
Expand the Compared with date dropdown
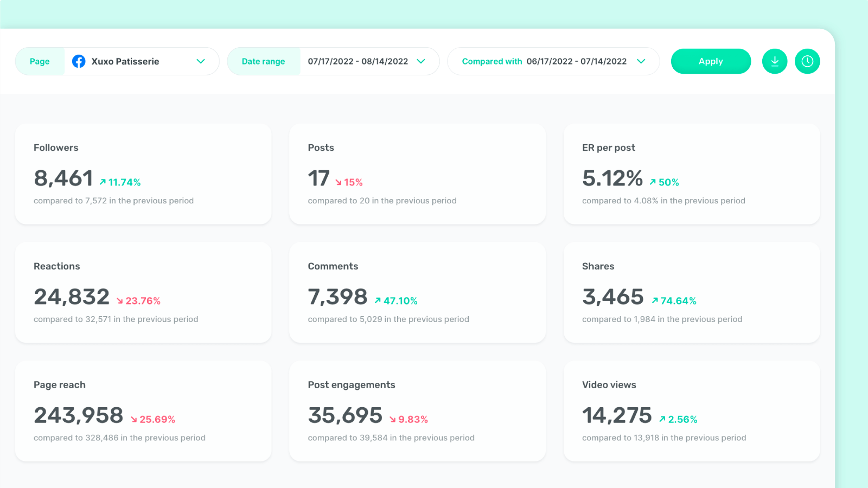pyautogui.click(x=641, y=61)
